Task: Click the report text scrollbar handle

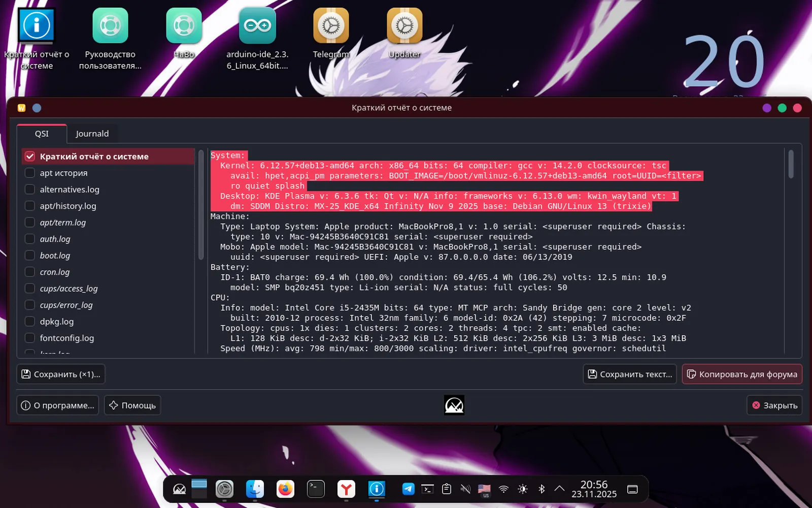Action: pyautogui.click(x=791, y=164)
